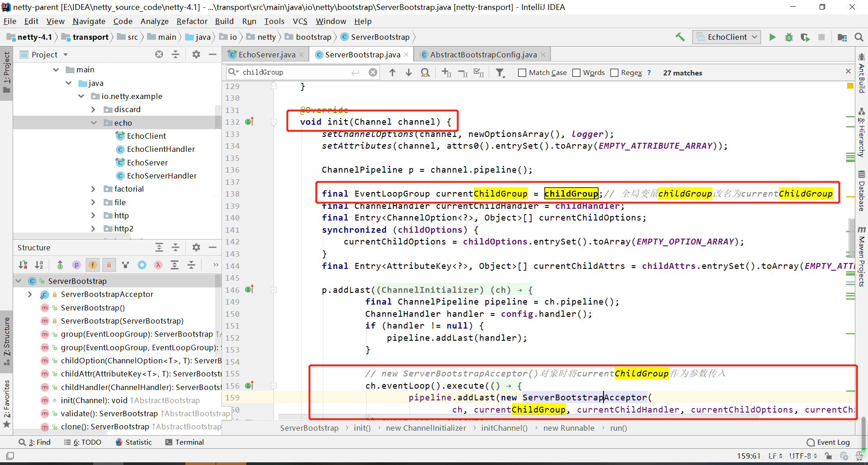Enable Match Case checkbox
This screenshot has width=868, height=465.
click(x=522, y=73)
